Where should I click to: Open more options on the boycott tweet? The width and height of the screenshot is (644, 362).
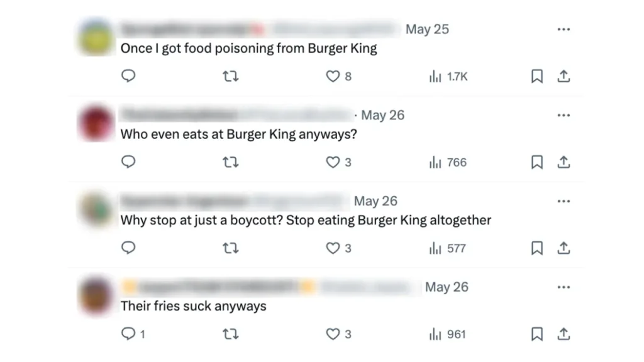[x=564, y=201]
